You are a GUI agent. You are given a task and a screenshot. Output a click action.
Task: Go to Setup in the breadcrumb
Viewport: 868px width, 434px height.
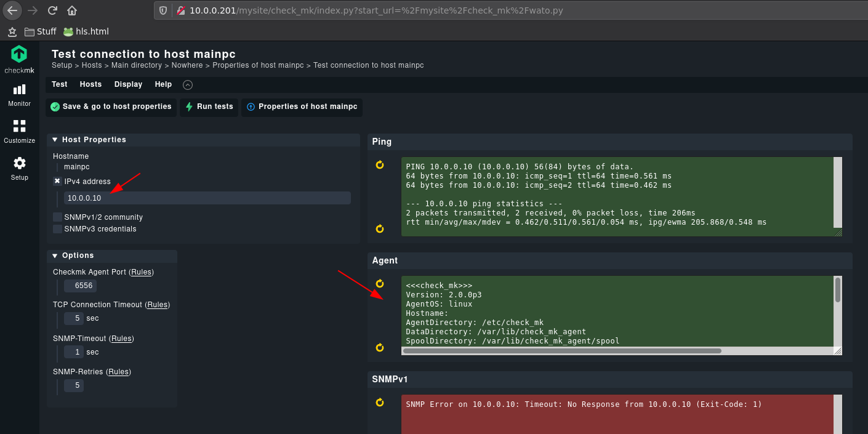pyautogui.click(x=62, y=65)
